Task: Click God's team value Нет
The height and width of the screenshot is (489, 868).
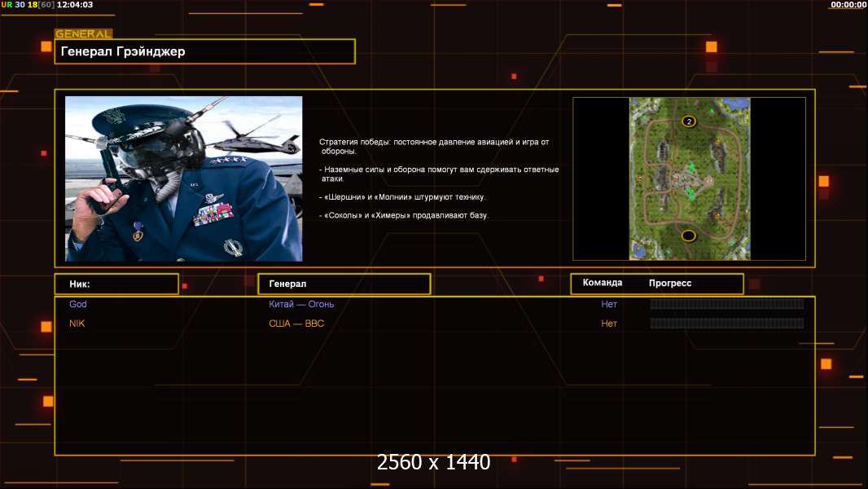Action: tap(609, 304)
